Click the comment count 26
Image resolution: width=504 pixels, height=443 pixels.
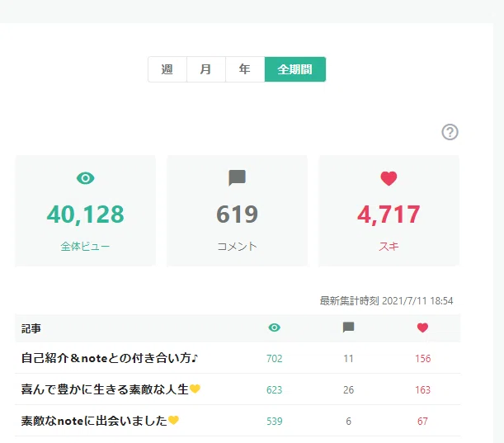click(348, 389)
